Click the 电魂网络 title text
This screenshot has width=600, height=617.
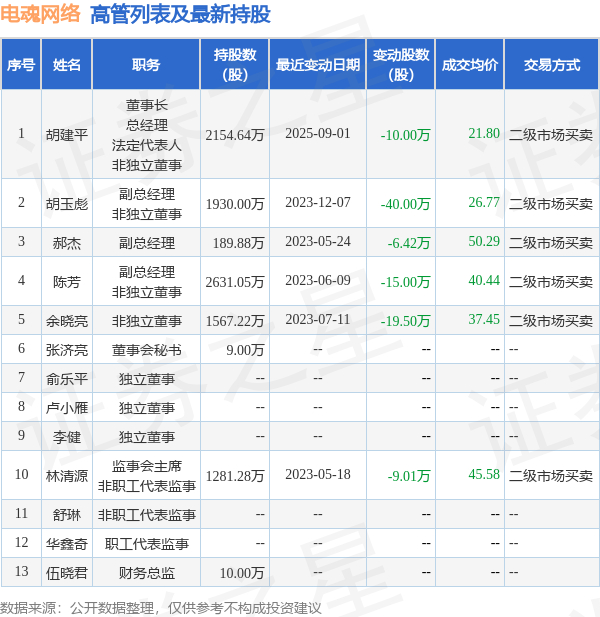[40, 14]
